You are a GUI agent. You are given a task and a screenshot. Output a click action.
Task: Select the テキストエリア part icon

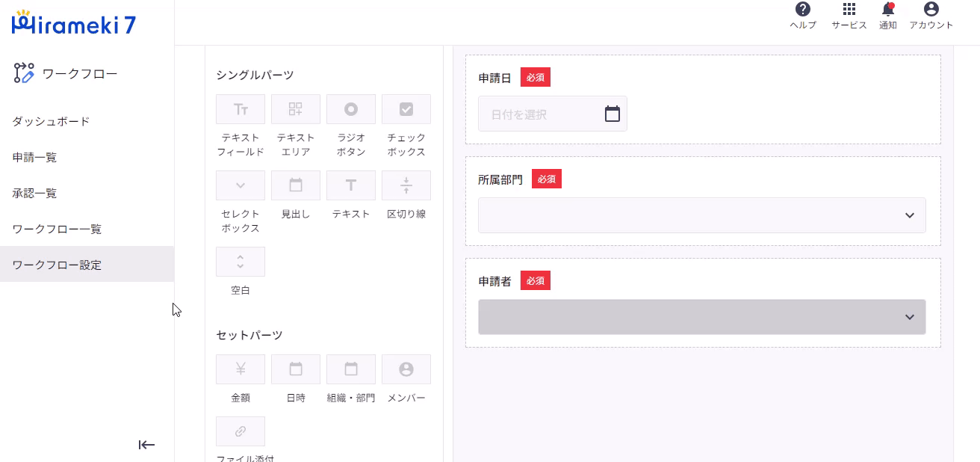click(x=296, y=109)
